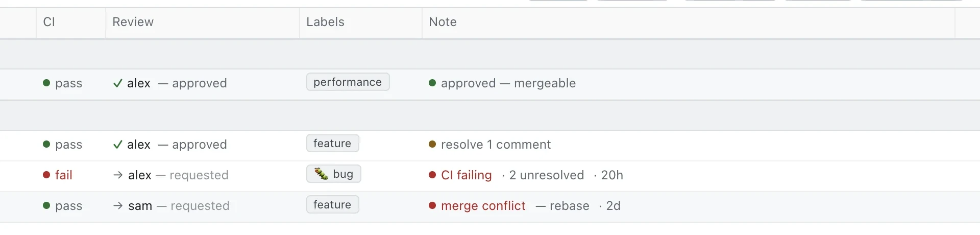
Task: Click the 2 unresolved comments text
Action: 547,175
